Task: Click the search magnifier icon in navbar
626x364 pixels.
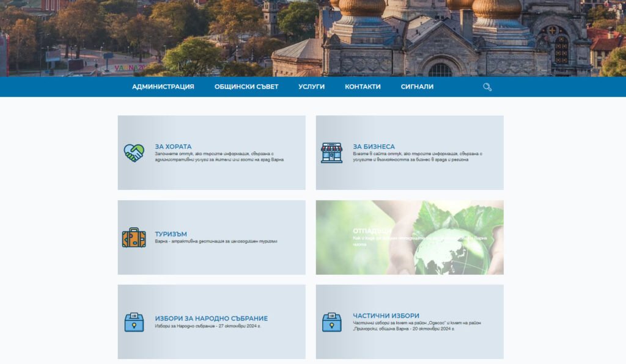Action: coord(487,87)
